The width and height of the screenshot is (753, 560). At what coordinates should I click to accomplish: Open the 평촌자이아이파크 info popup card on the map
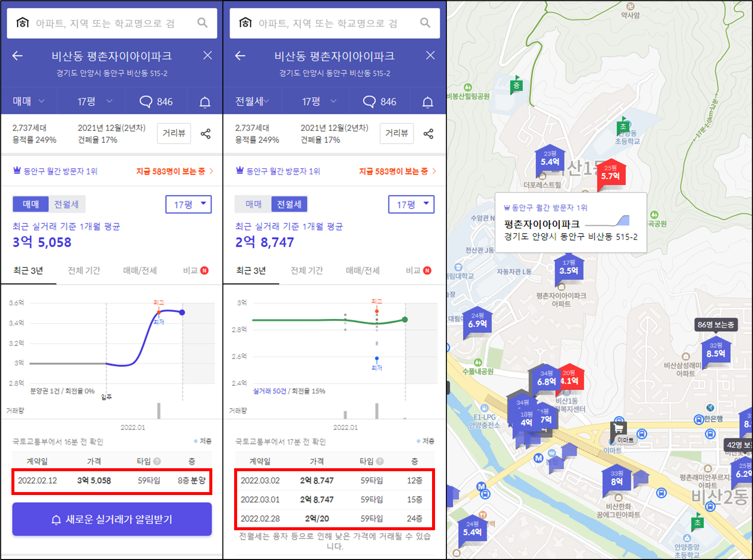[571, 222]
